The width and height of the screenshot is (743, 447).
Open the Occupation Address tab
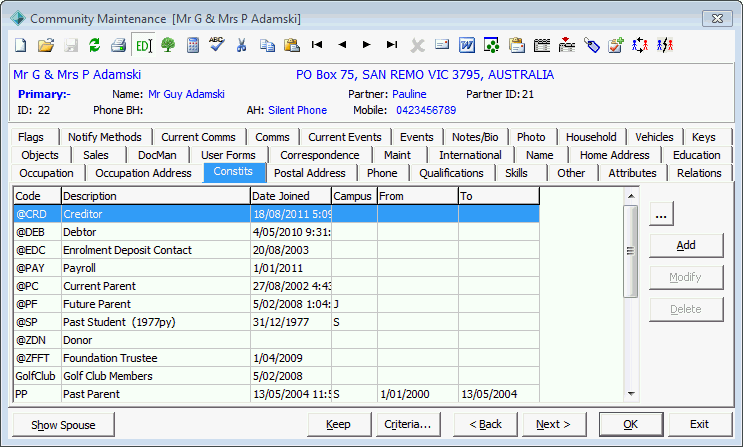pyautogui.click(x=143, y=173)
